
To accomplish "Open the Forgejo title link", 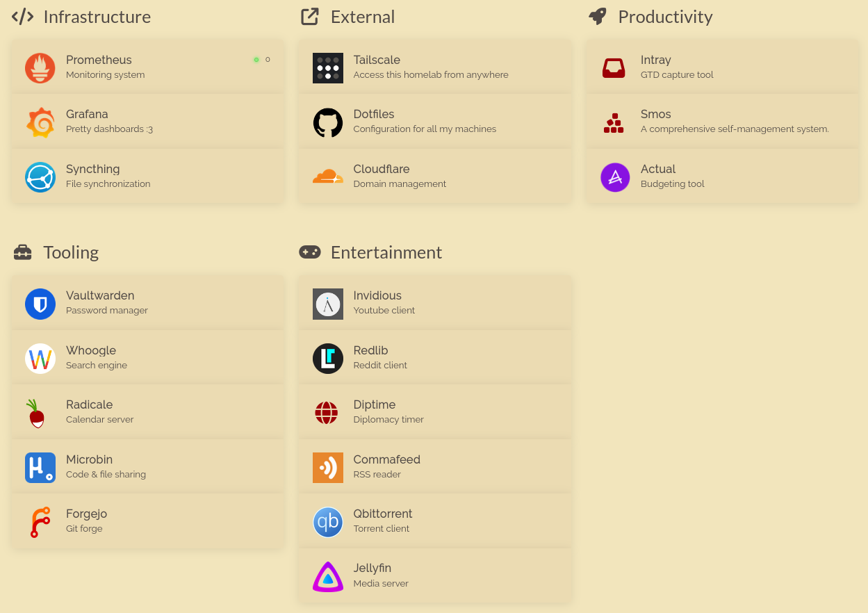I will (87, 514).
